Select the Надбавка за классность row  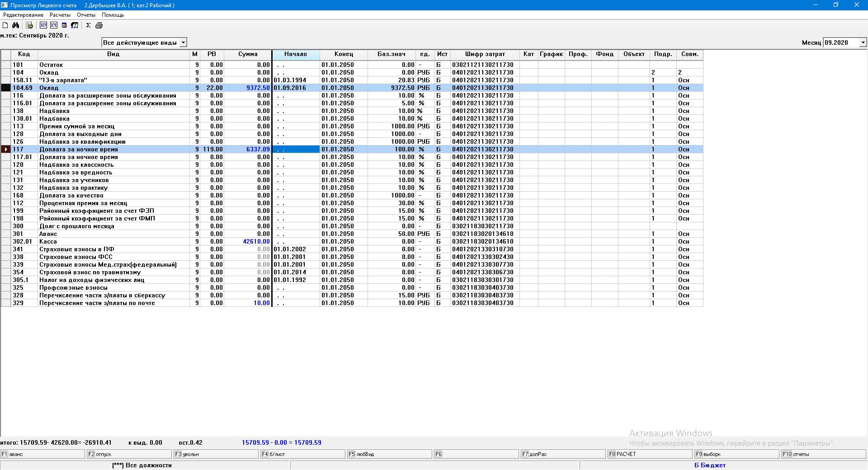(352, 164)
